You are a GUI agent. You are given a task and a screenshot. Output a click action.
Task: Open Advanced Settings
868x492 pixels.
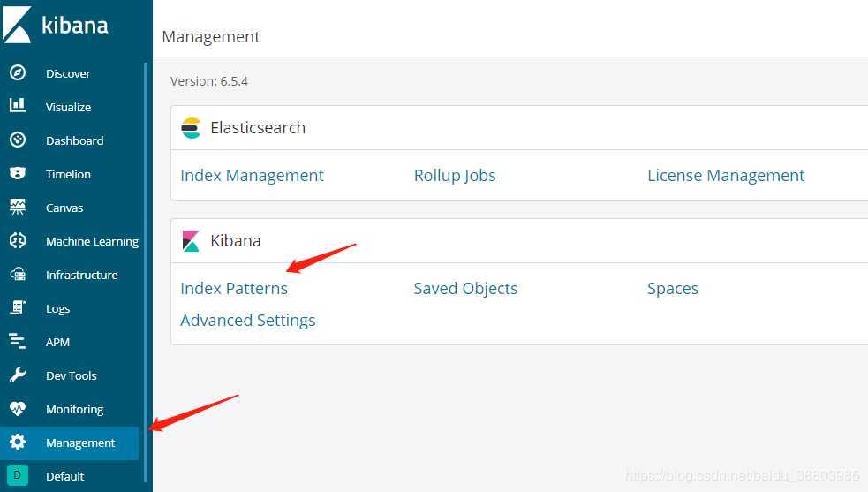248,321
